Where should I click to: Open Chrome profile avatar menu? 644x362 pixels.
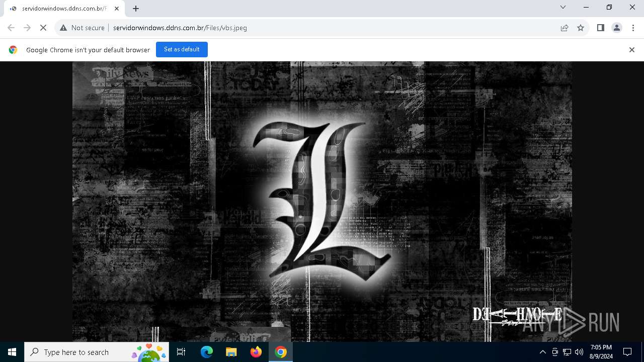pos(616,28)
